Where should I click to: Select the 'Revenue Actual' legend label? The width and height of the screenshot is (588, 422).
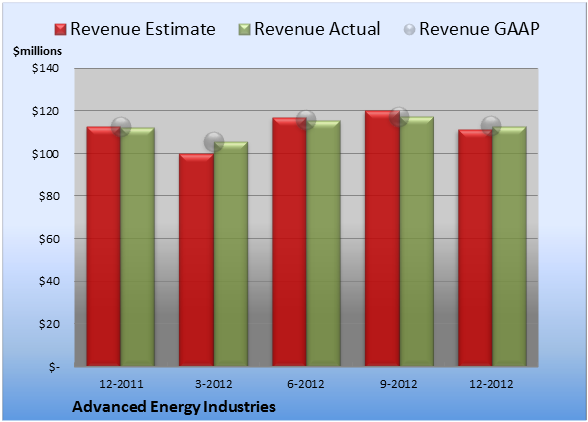(x=317, y=29)
